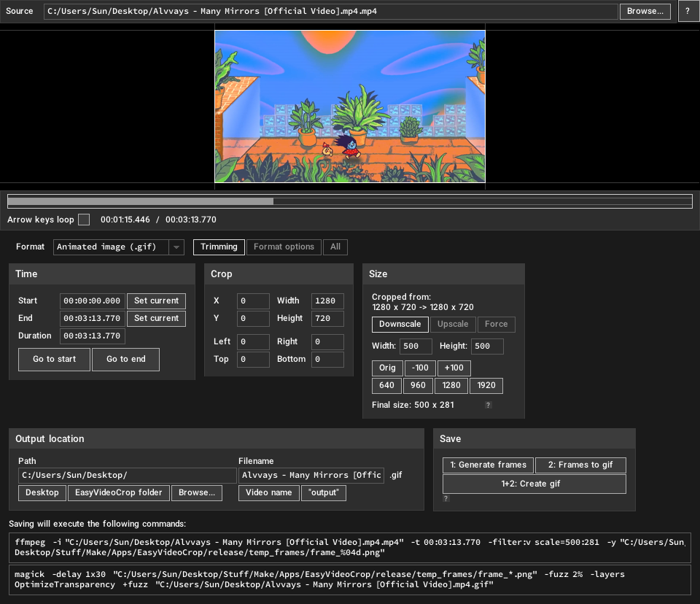Viewport: 700px width, 604px height.
Task: Click the Crop Top field
Action: click(253, 359)
